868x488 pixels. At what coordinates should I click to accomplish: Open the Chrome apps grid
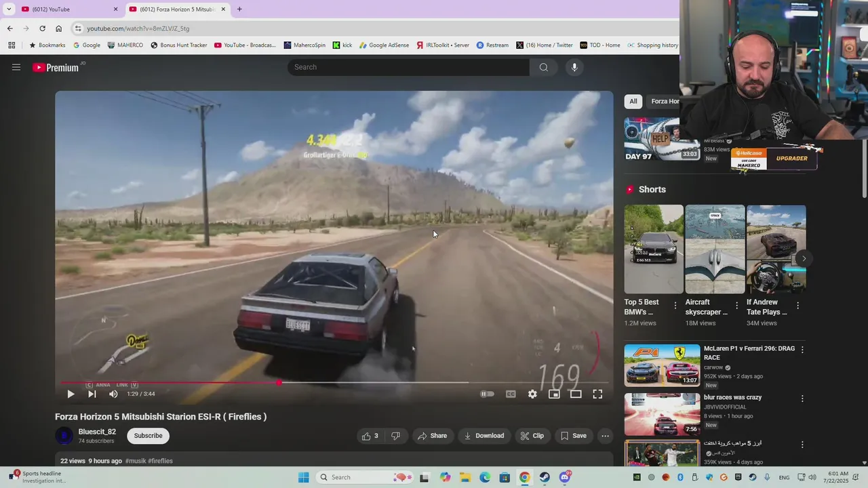coord(12,45)
